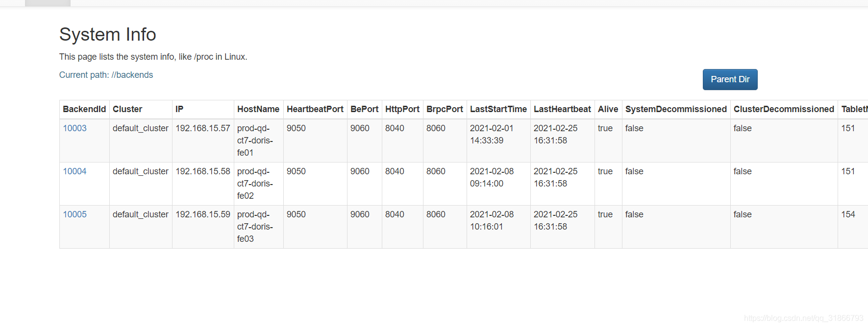Sort the table by HttpPort column
Image resolution: width=868 pixels, height=327 pixels.
[402, 109]
